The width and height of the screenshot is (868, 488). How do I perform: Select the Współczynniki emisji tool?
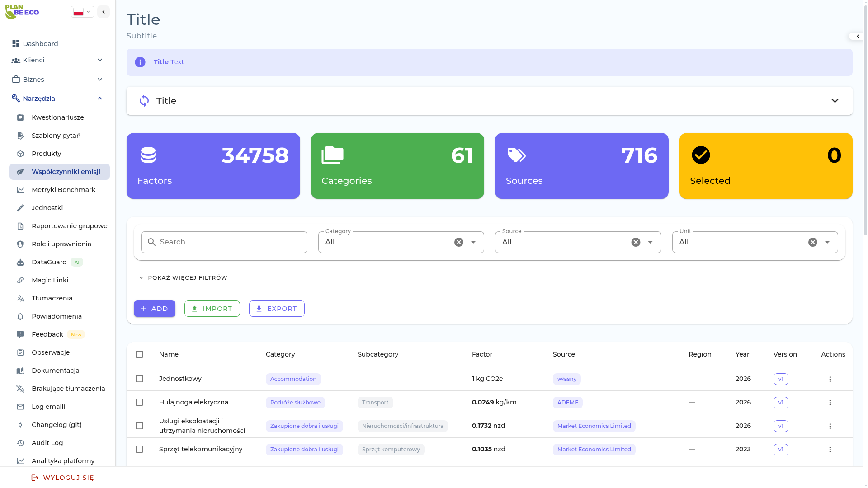[x=66, y=172]
